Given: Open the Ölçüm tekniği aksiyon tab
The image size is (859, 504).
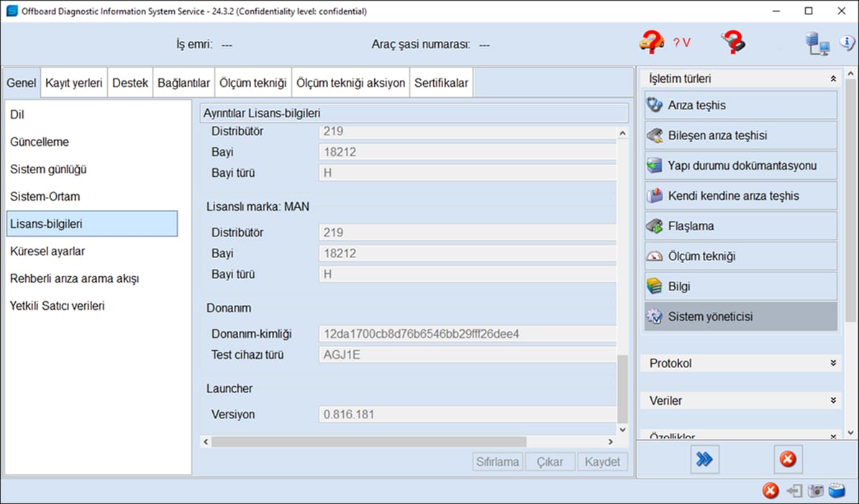Looking at the screenshot, I should coord(350,83).
